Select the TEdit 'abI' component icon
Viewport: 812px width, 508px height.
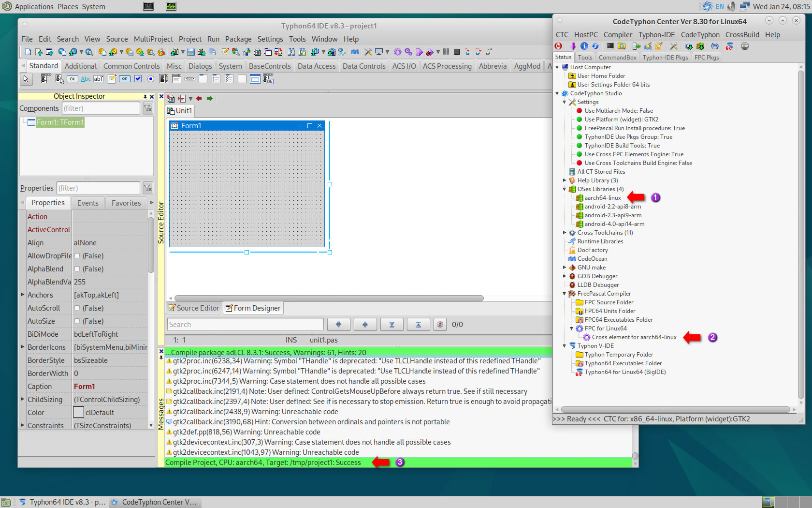[99, 79]
